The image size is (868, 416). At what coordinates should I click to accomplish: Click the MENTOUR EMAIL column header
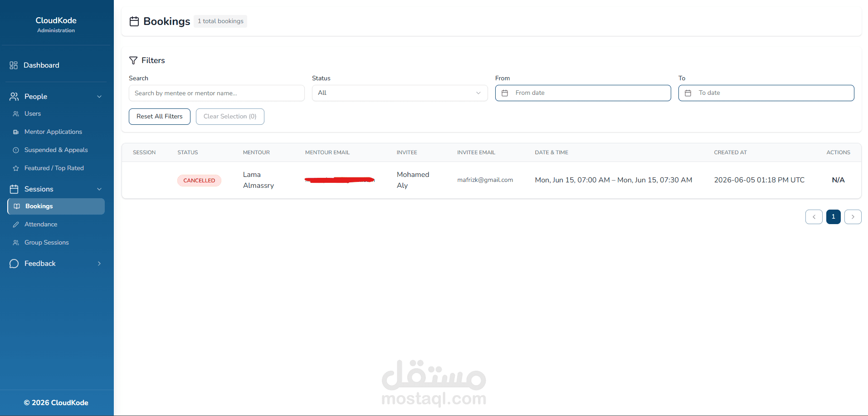[x=327, y=152]
